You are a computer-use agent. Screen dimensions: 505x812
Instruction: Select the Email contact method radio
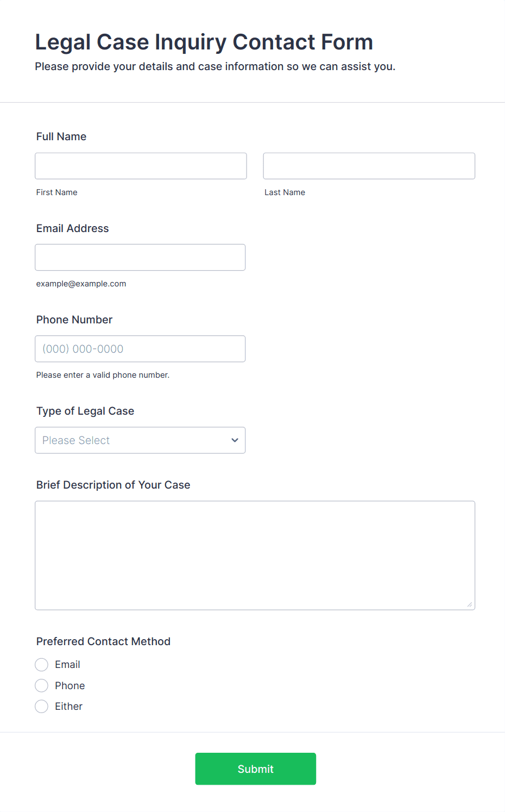point(41,665)
